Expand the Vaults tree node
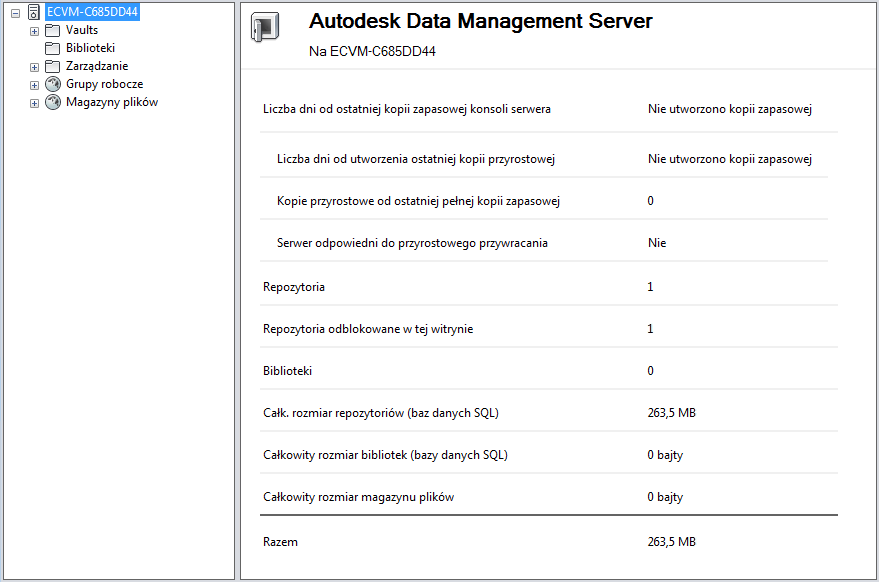The width and height of the screenshot is (879, 582). [34, 31]
